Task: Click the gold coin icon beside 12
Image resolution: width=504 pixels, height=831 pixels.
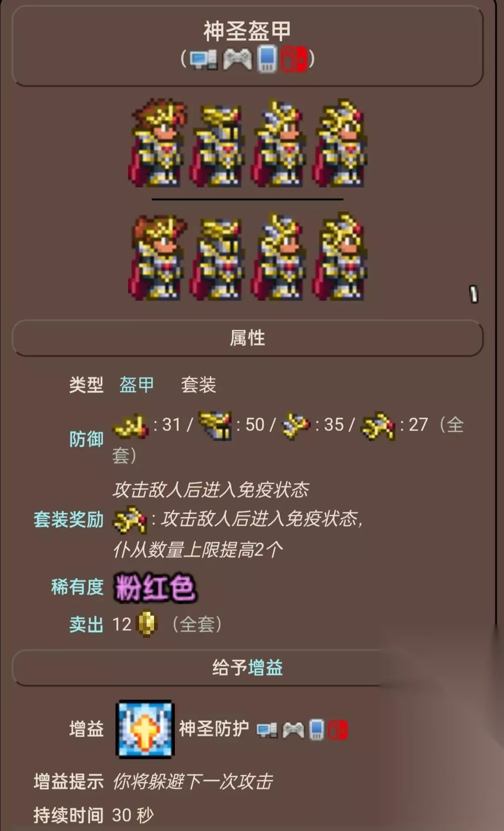Action: click(x=147, y=624)
